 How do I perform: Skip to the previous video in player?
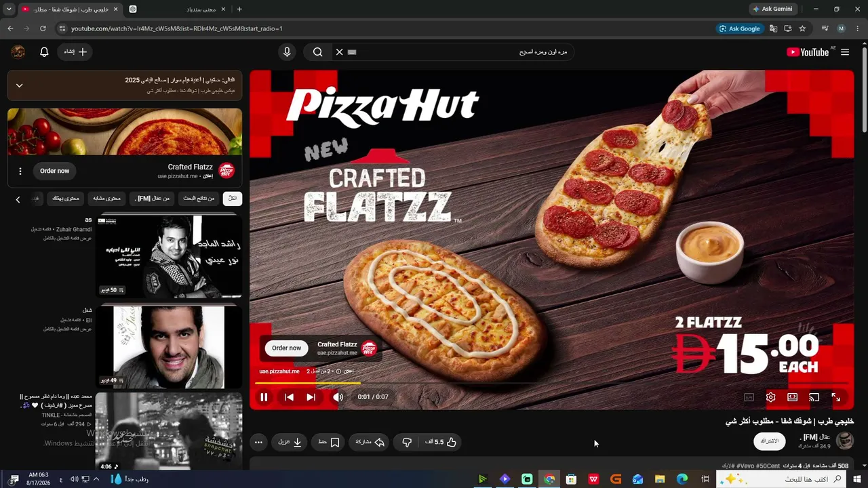point(289,397)
